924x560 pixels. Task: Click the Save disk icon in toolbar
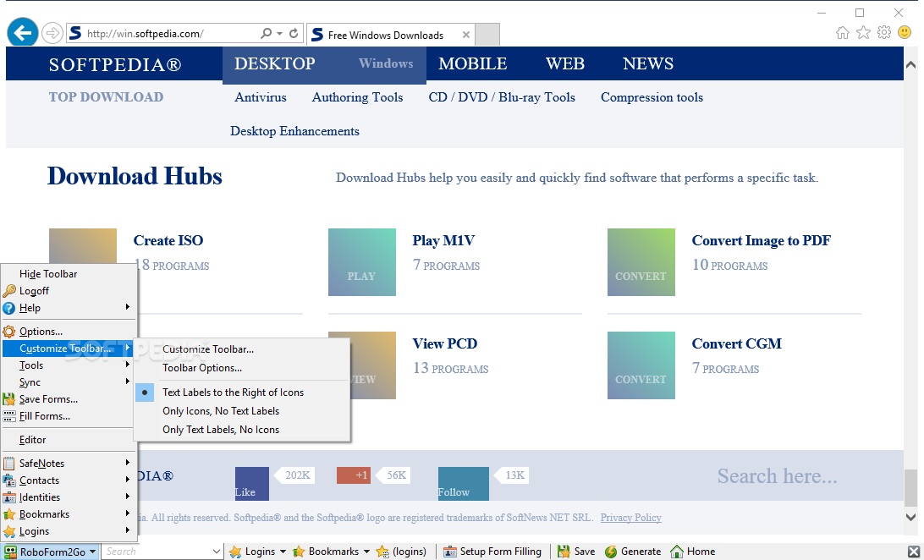coord(564,552)
